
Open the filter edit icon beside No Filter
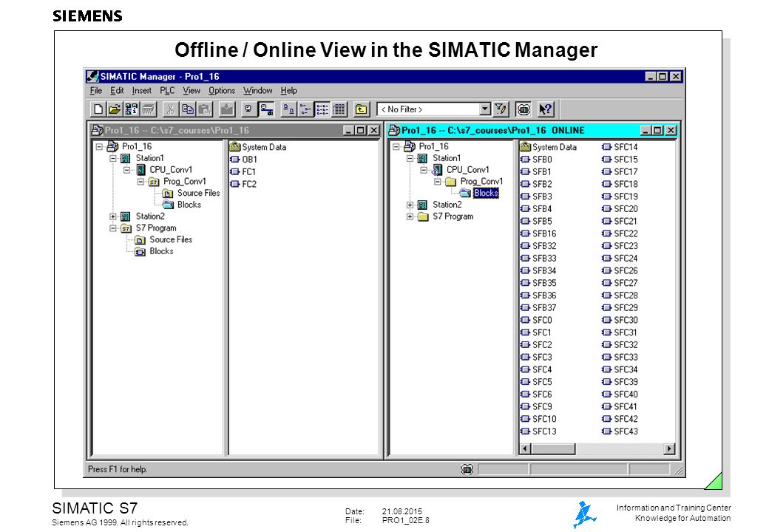501,109
